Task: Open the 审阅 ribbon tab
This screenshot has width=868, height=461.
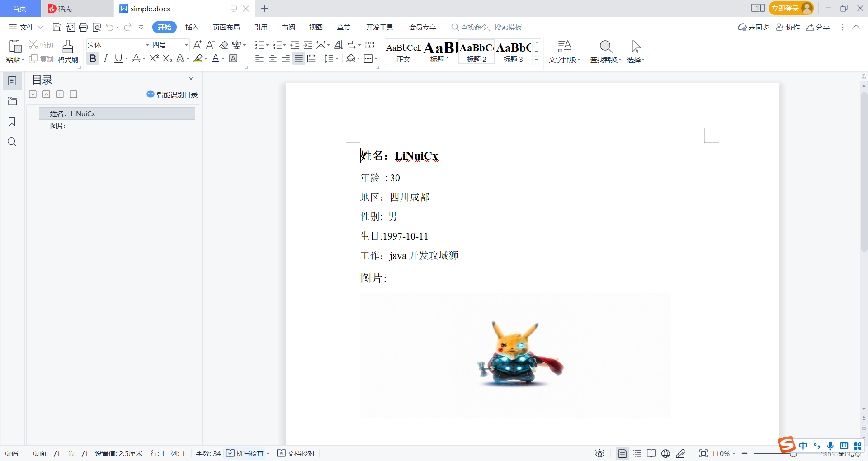Action: coord(288,27)
